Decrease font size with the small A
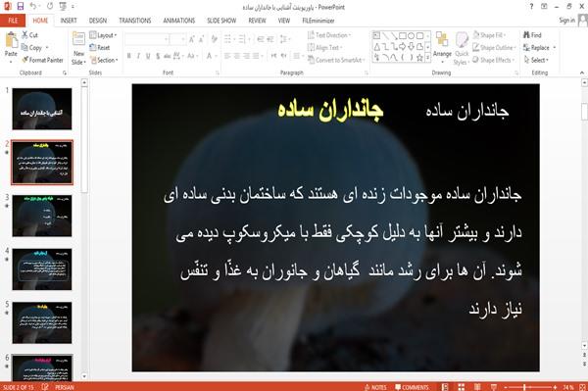 point(201,39)
